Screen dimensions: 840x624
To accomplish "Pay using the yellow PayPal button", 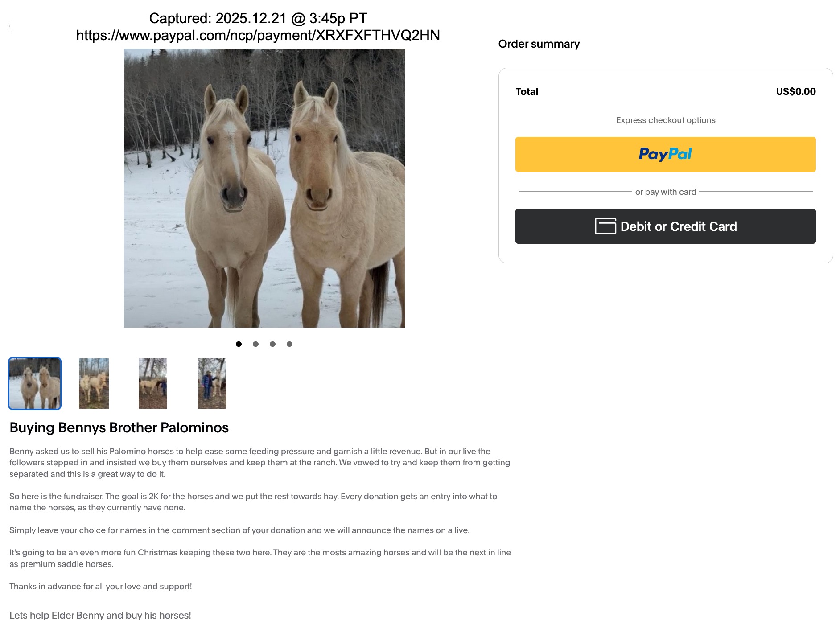I will [x=665, y=154].
